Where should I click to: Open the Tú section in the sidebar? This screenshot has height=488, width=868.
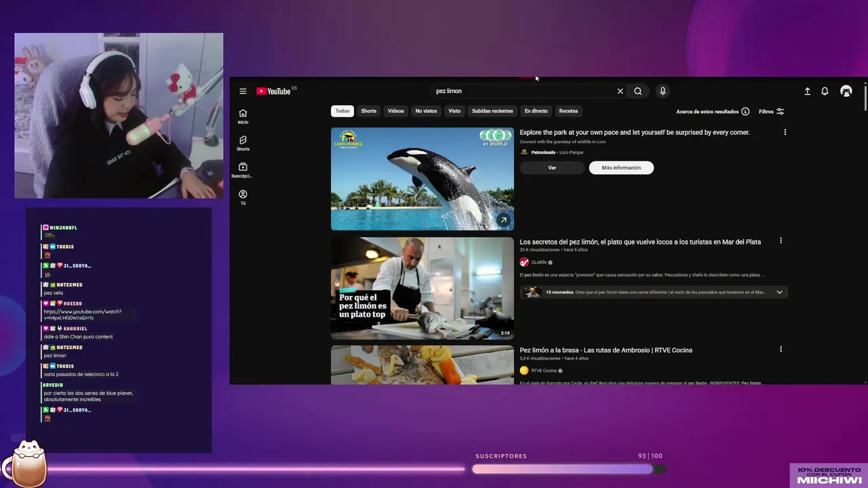coord(243,197)
